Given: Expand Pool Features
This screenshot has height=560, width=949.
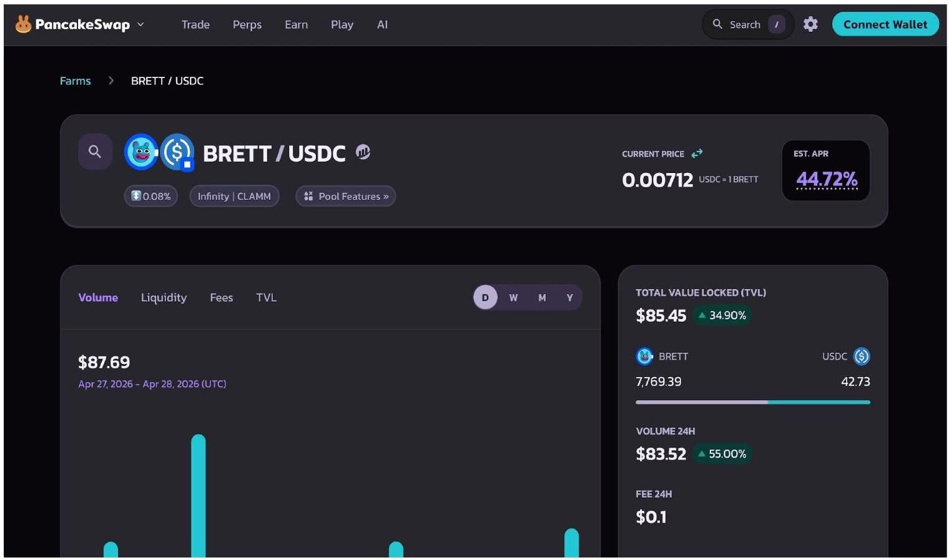Looking at the screenshot, I should pyautogui.click(x=345, y=196).
